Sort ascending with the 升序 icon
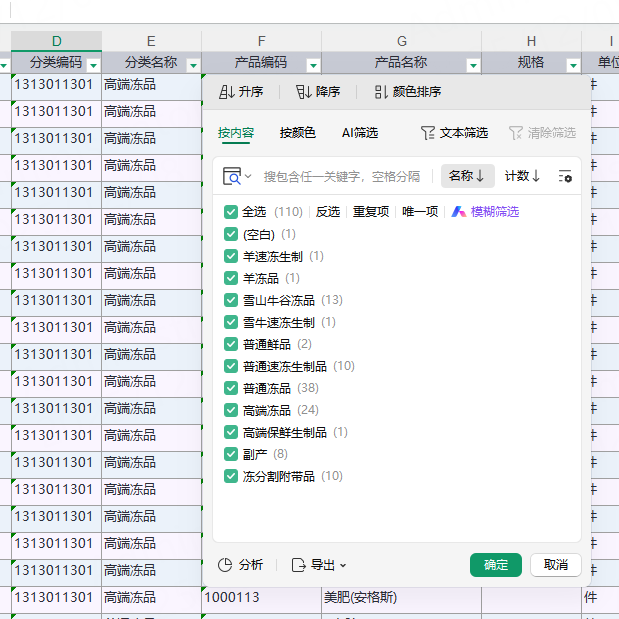The image size is (619, 619). tap(227, 92)
